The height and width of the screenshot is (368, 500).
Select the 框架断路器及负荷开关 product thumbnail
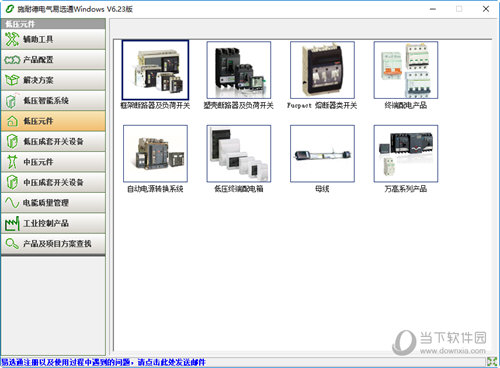(155, 70)
